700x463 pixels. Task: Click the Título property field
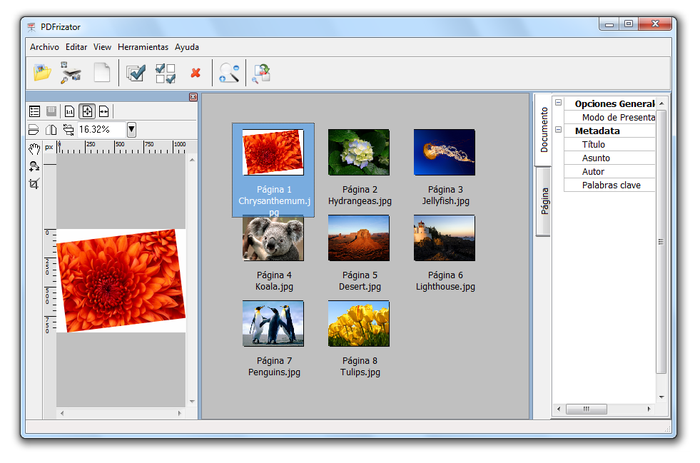coord(612,144)
